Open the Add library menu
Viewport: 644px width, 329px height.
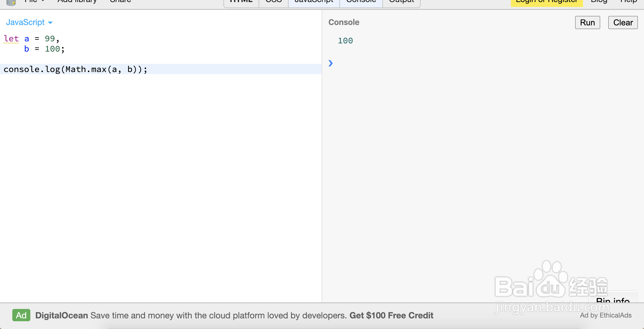coord(77,1)
